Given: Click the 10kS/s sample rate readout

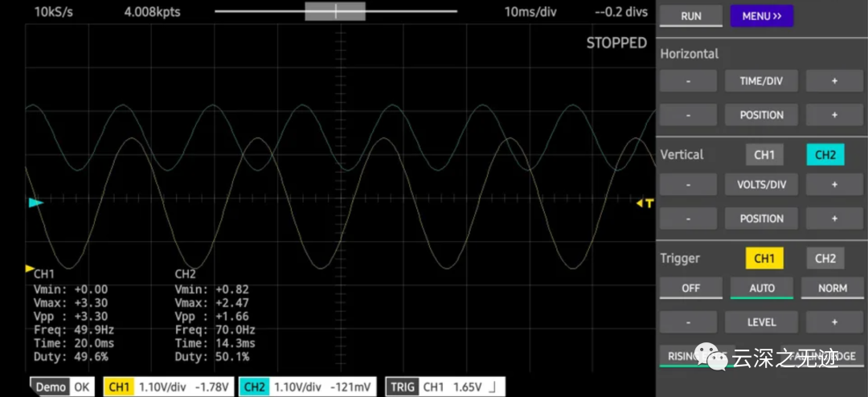Looking at the screenshot, I should 54,11.
